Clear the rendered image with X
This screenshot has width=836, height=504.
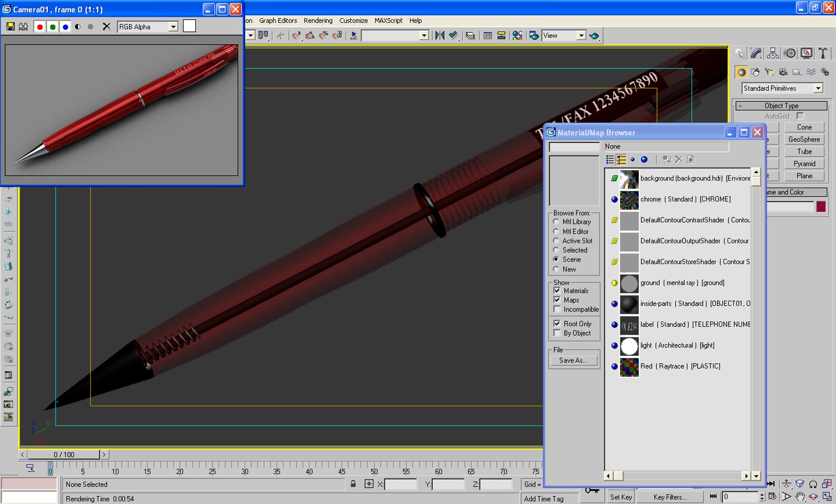coord(106,27)
